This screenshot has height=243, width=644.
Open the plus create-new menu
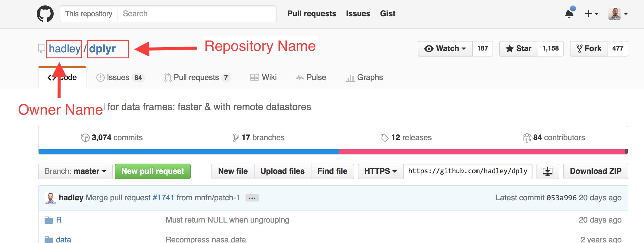[x=591, y=14]
